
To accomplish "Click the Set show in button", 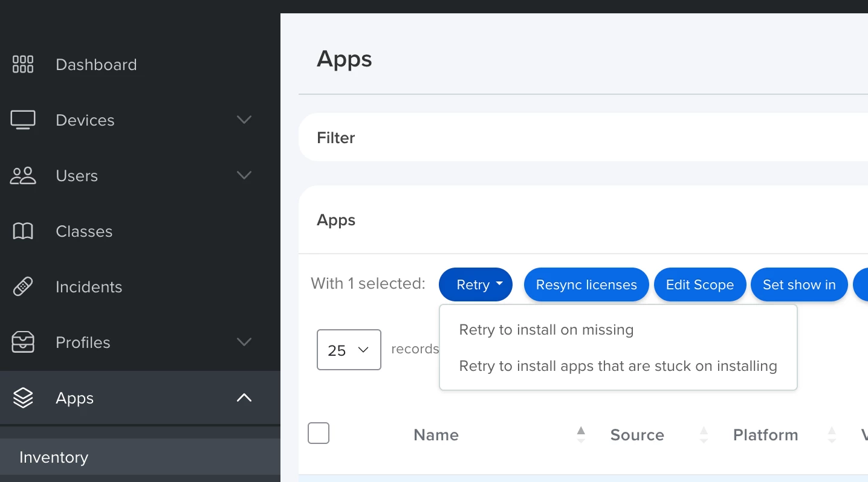I will coord(799,284).
